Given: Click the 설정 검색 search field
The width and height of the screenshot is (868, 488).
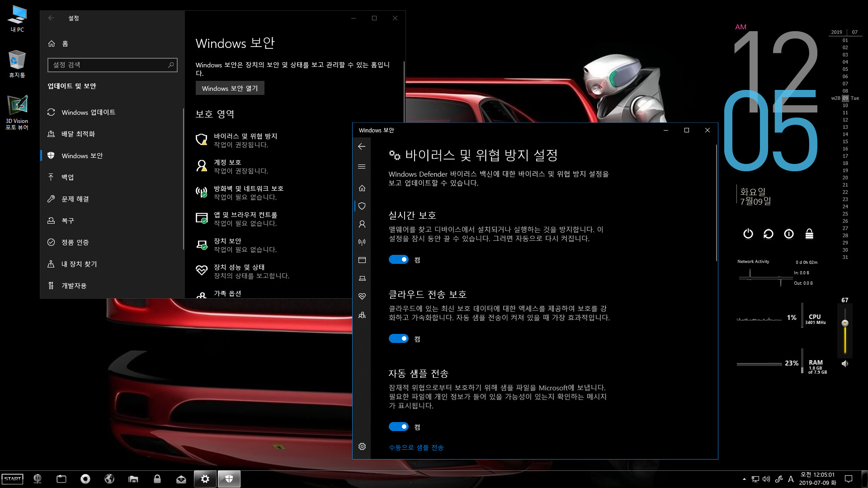Looking at the screenshot, I should (112, 65).
